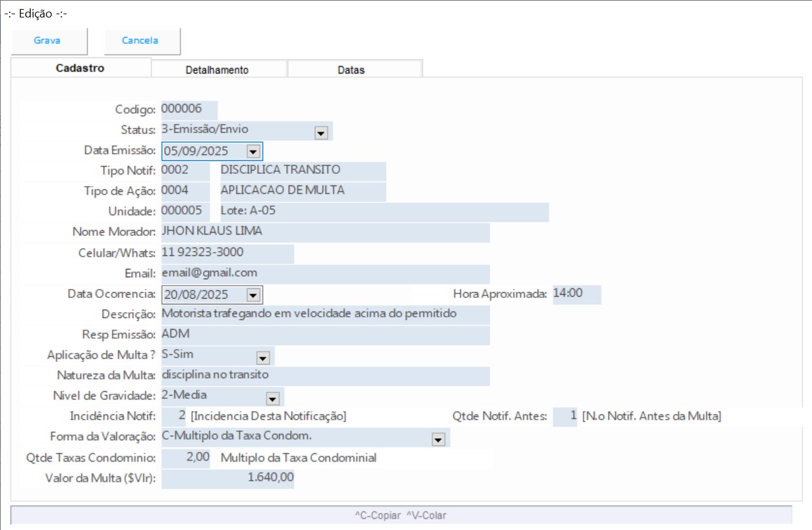812x530 pixels.
Task: Open the Nivel de Gravidade dropdown
Action: 272,399
